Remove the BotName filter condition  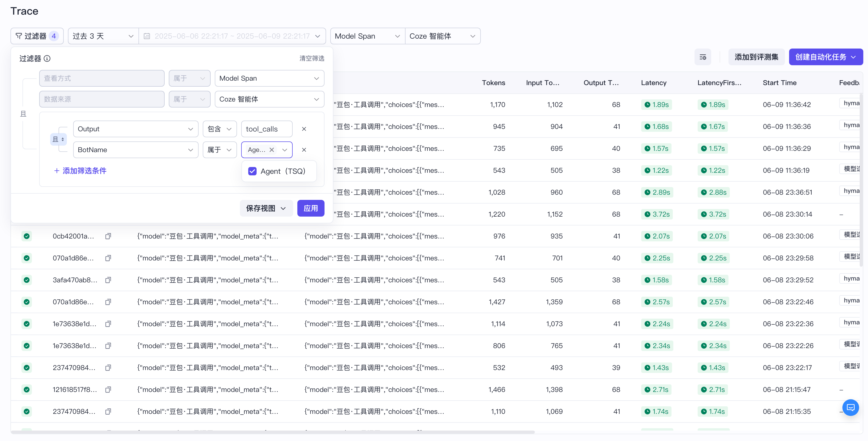tap(304, 150)
